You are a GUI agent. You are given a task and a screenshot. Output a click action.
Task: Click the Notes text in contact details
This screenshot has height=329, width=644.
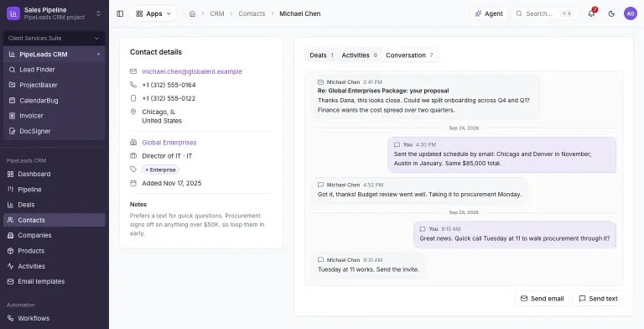(x=197, y=225)
